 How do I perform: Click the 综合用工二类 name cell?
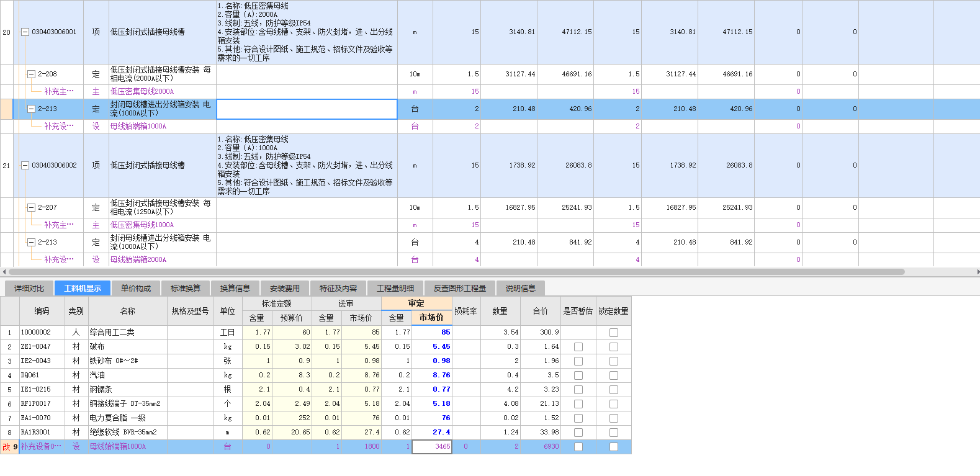[x=127, y=333]
